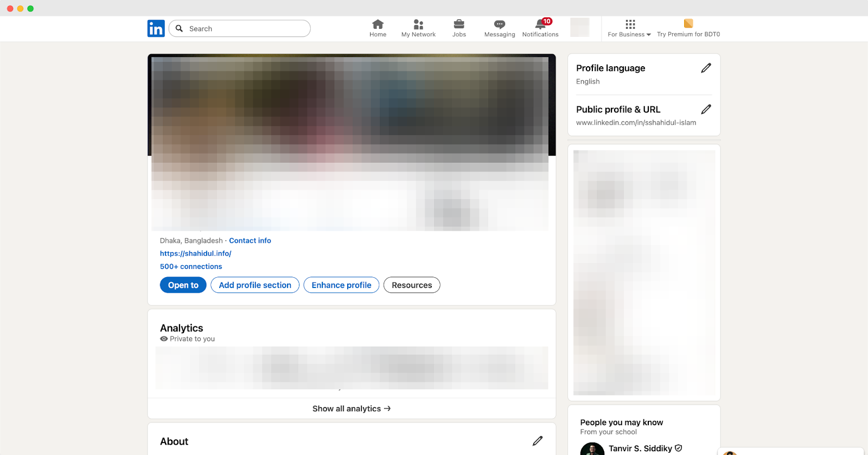
Task: Open My Network tab
Action: click(x=418, y=29)
